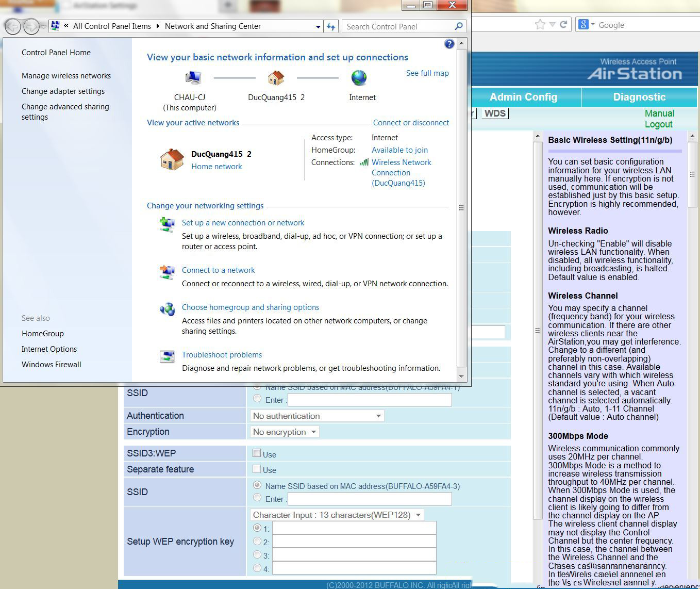
Task: Open Internet Options from See also
Action: (x=49, y=349)
